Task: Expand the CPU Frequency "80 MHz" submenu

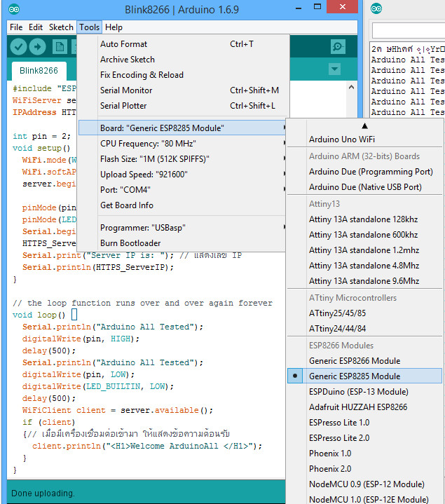Action: pos(182,144)
